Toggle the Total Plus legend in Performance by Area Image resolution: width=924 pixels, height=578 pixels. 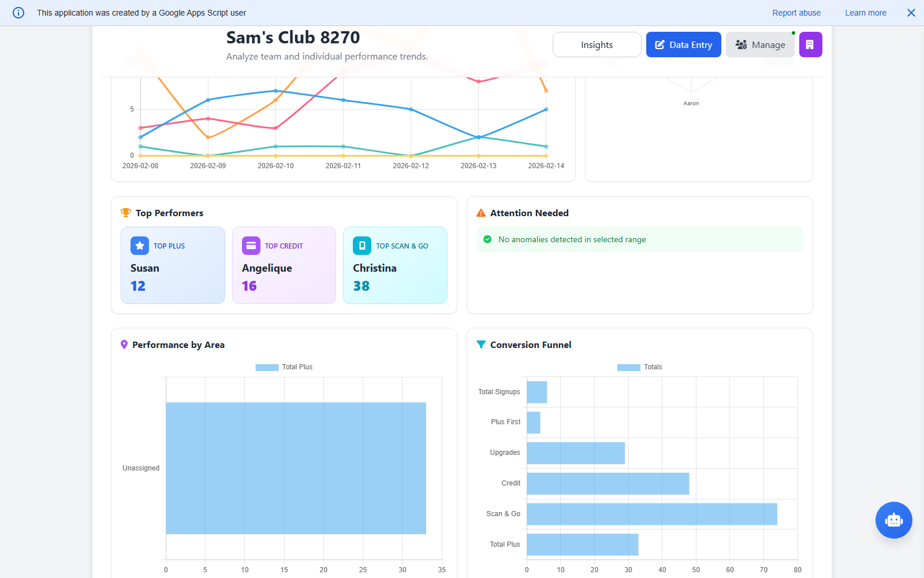pos(284,366)
